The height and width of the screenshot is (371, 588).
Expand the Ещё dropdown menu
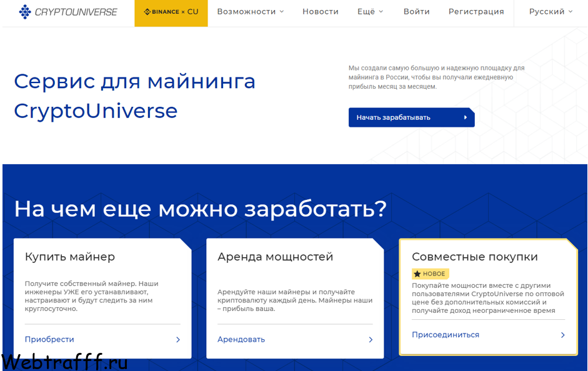370,12
